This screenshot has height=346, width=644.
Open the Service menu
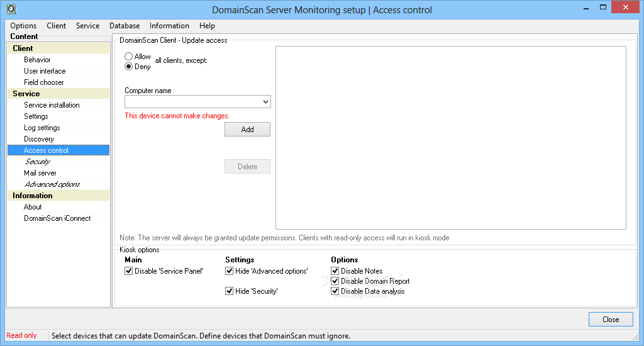pyautogui.click(x=87, y=25)
